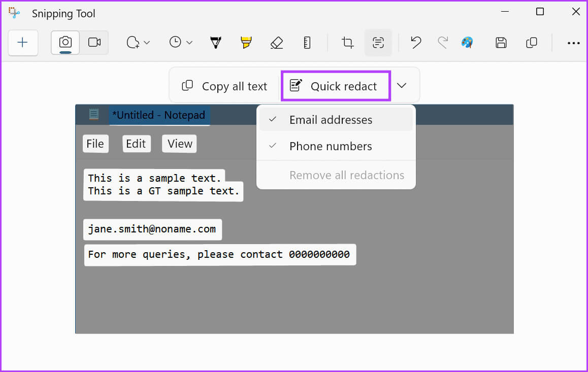Open the See more three-dots menu
Viewport: 588px width, 372px height.
(573, 43)
